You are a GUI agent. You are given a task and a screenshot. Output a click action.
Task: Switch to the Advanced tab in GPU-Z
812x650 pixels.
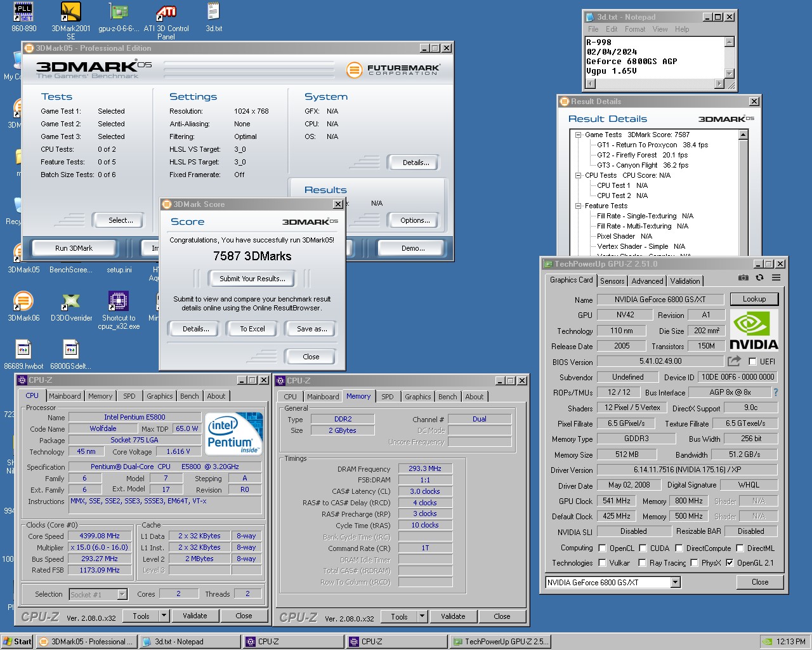[x=647, y=281]
